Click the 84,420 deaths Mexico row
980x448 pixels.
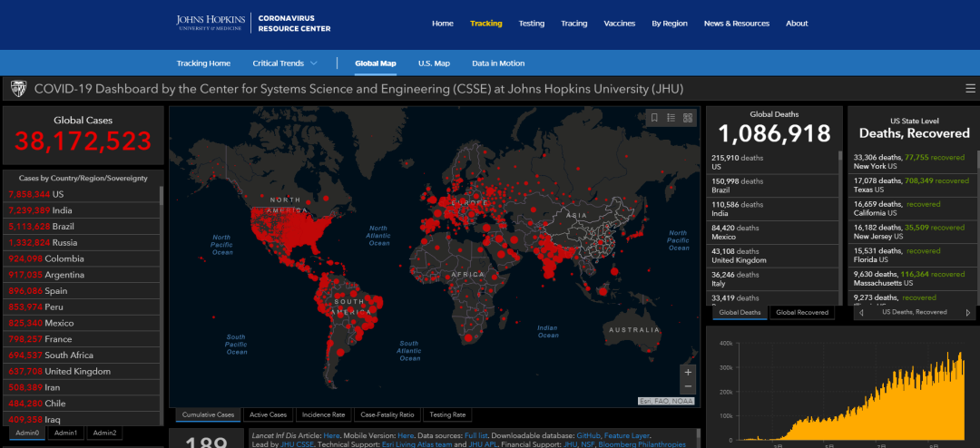click(772, 232)
